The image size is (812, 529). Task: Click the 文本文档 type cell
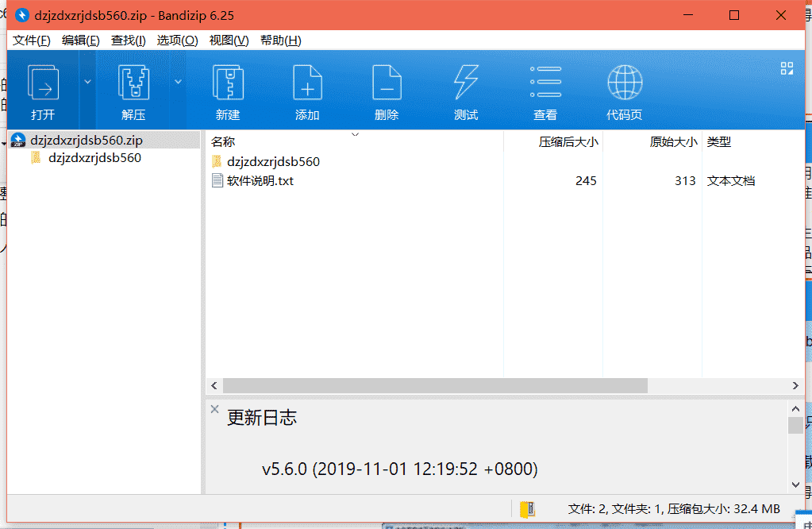click(731, 181)
